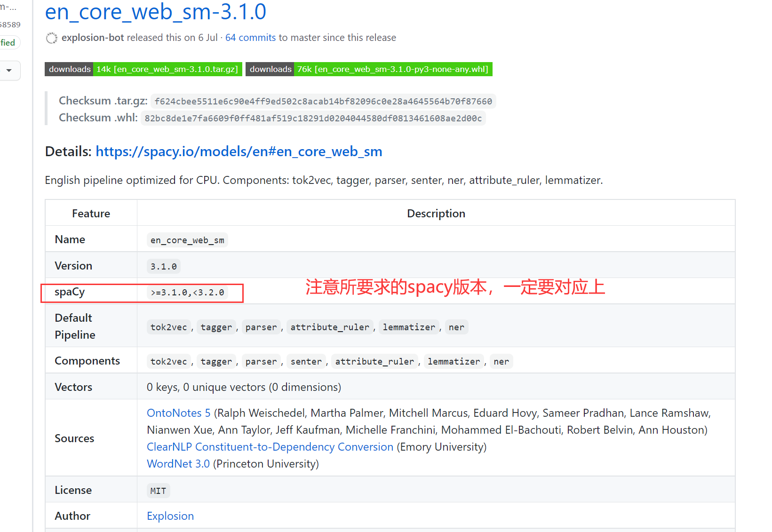Click the spaCy row label
Image resolution: width=772 pixels, height=532 pixels.
click(x=70, y=292)
